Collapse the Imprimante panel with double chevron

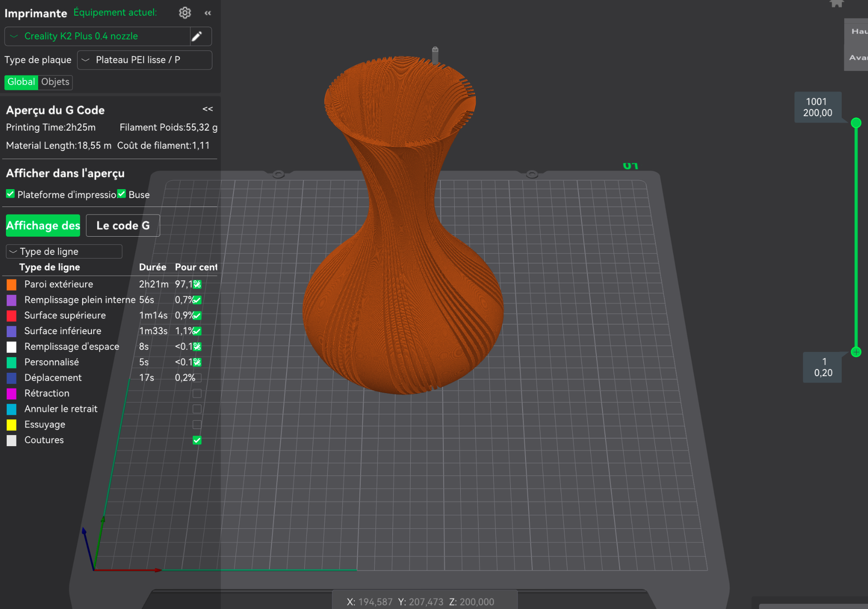tap(208, 13)
